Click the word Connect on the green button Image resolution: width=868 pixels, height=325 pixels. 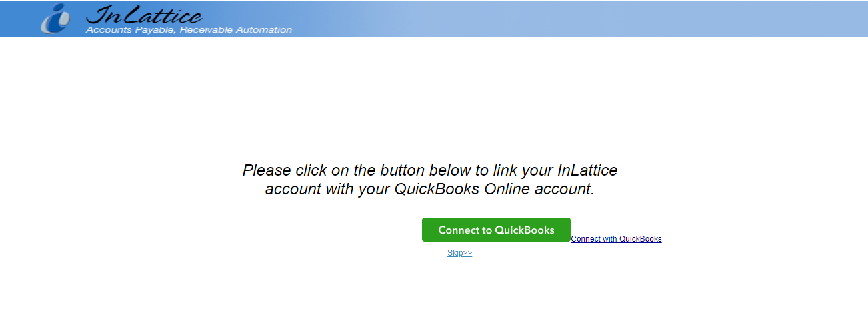pos(458,230)
